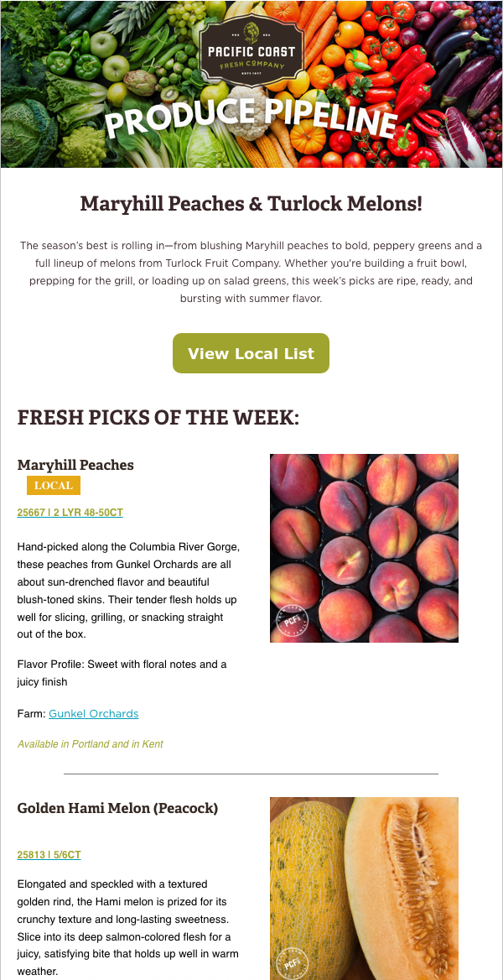This screenshot has height=980, width=503.
Task: Click the PCF watermark on peaches photo
Action: click(x=288, y=622)
